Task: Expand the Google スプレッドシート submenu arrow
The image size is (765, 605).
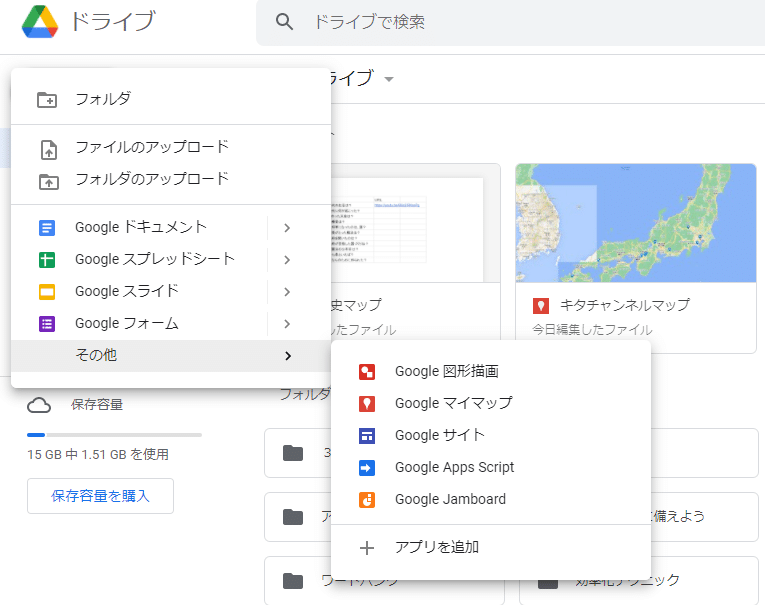Action: click(x=287, y=260)
